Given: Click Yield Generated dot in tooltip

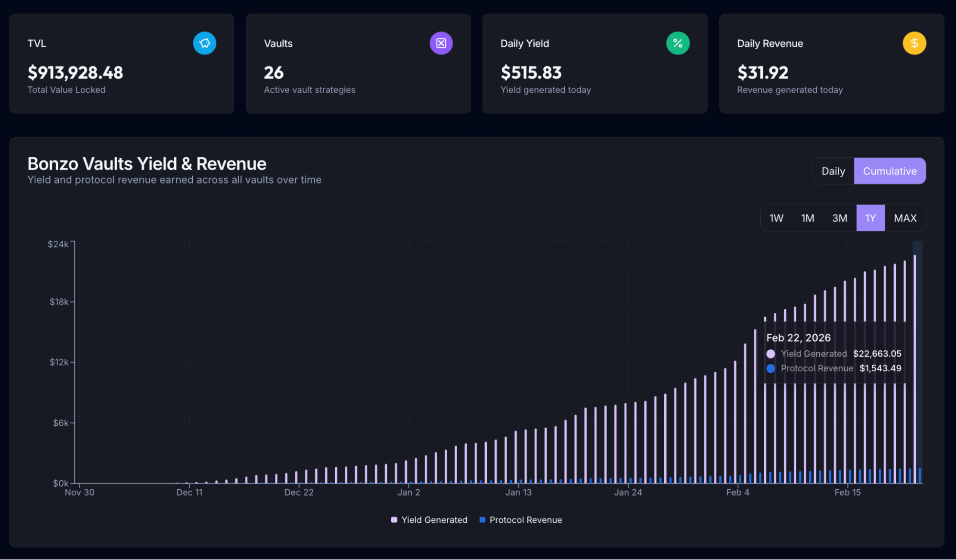Looking at the screenshot, I should pos(770,354).
